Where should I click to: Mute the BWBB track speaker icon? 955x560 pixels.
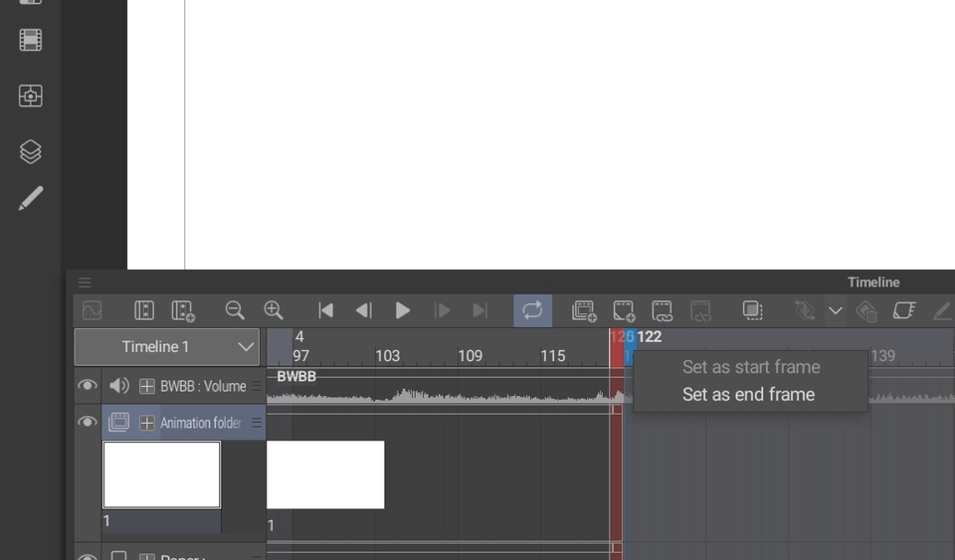point(118,385)
